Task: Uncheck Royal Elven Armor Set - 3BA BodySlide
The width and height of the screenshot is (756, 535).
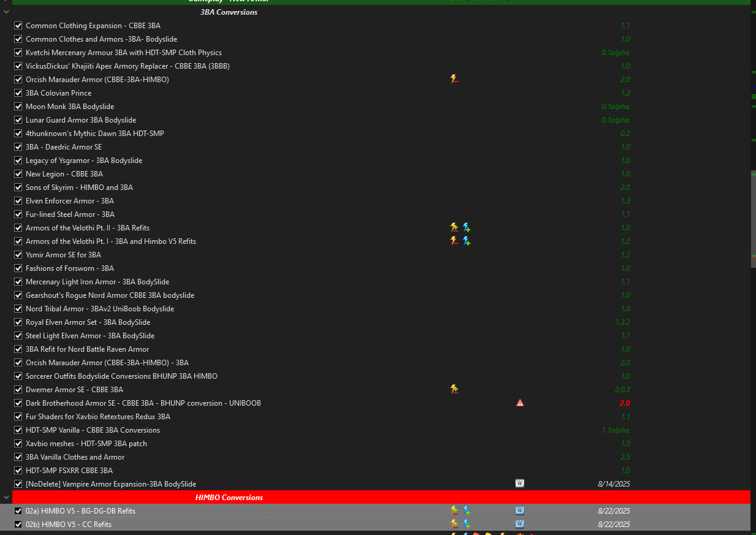Action: click(x=18, y=322)
